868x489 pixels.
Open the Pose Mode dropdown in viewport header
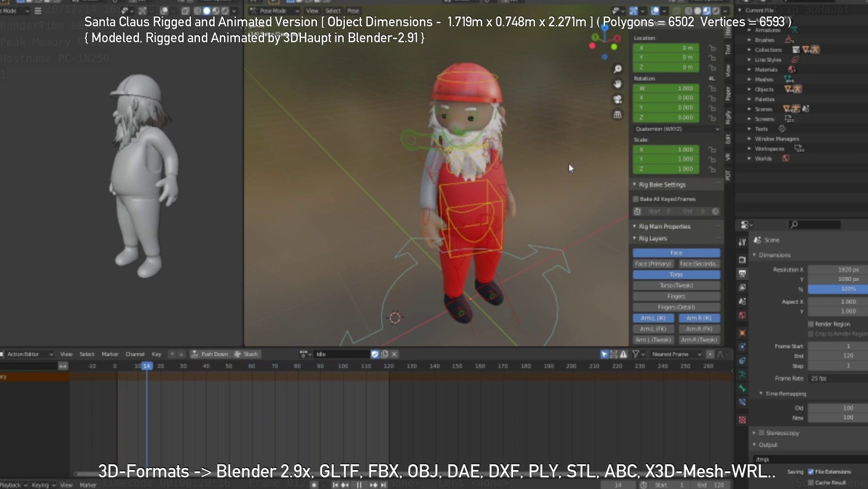(274, 11)
